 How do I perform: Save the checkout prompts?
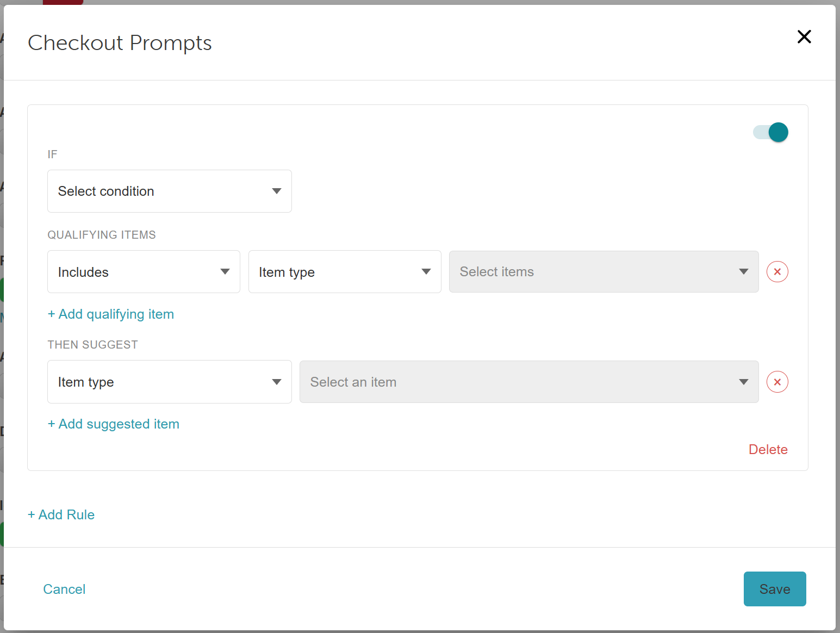click(775, 589)
